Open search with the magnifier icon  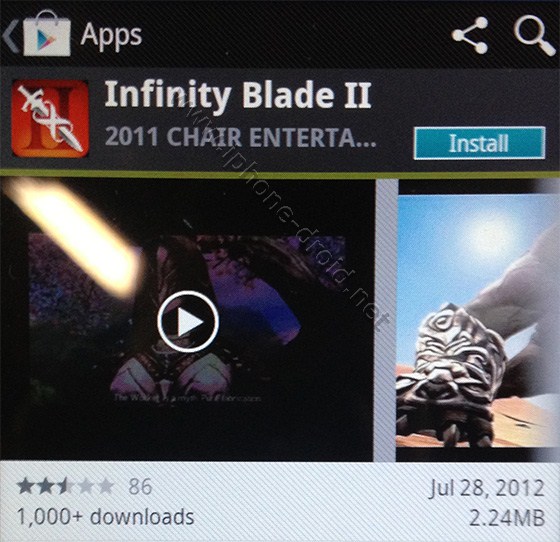coord(534,35)
